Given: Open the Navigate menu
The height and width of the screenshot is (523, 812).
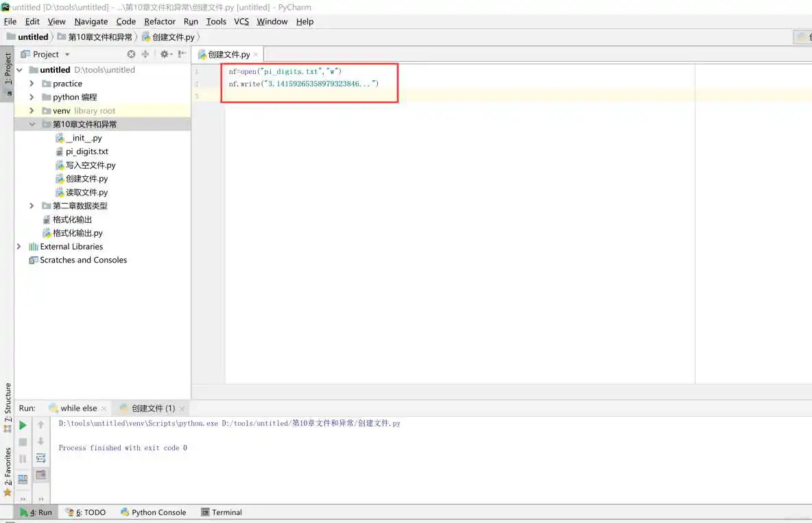Looking at the screenshot, I should coord(91,21).
